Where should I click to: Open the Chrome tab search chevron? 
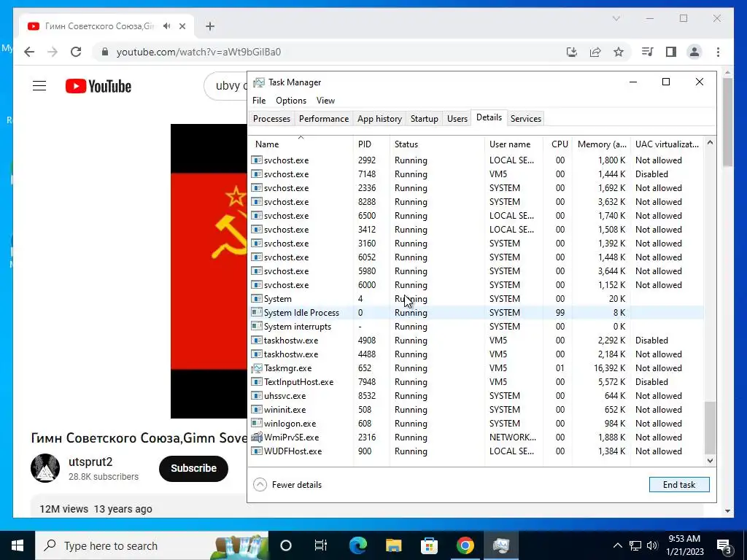coord(616,18)
